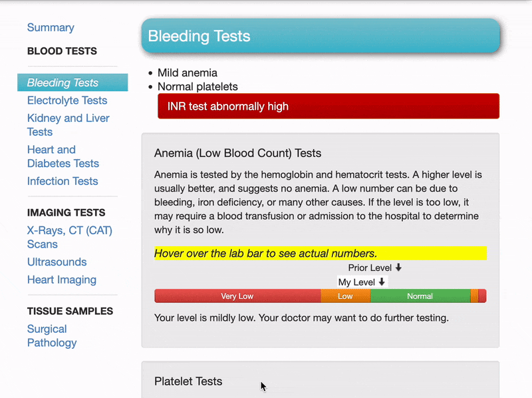Select Bleeding Tests in the sidebar

(63, 83)
